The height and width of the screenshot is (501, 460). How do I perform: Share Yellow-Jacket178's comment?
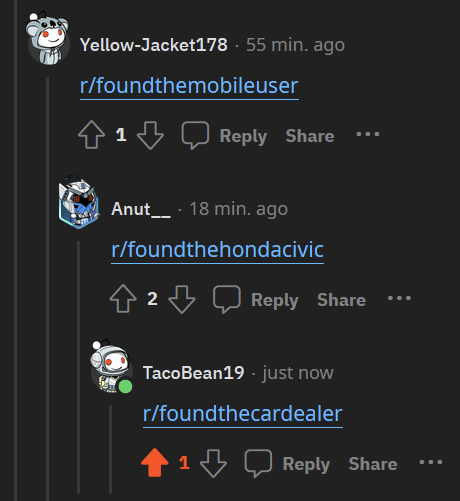(310, 136)
